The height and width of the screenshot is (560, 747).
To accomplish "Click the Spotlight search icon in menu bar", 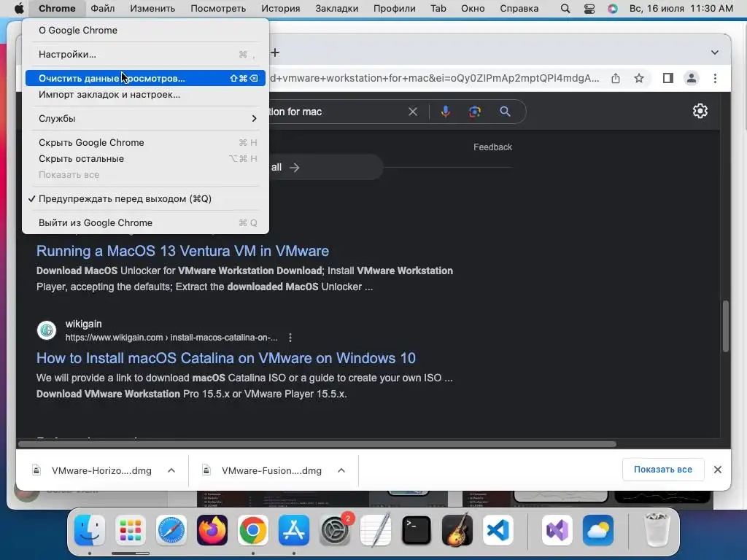I will tap(565, 9).
